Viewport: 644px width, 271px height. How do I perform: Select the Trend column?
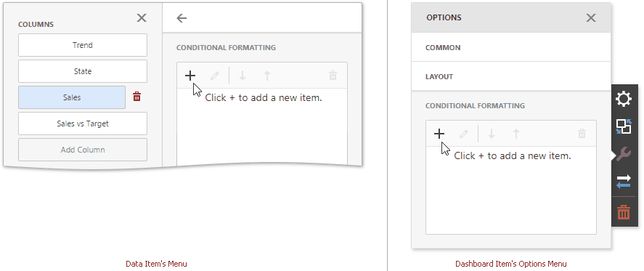(x=83, y=45)
